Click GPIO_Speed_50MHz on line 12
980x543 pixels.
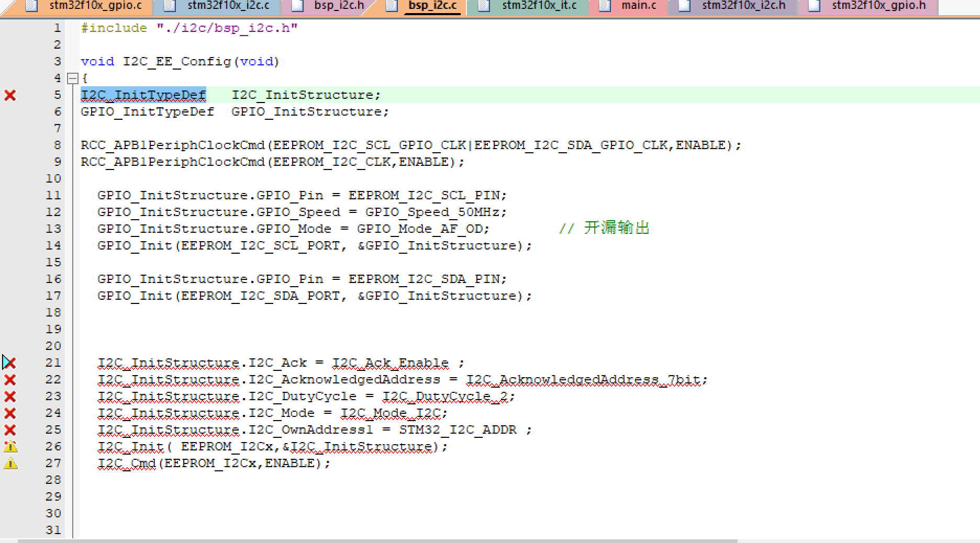pos(432,212)
